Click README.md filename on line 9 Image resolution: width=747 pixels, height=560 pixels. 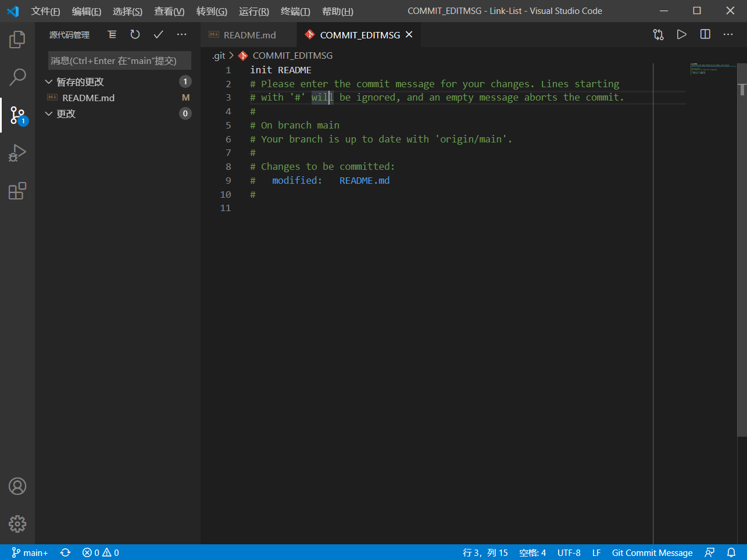[364, 180]
